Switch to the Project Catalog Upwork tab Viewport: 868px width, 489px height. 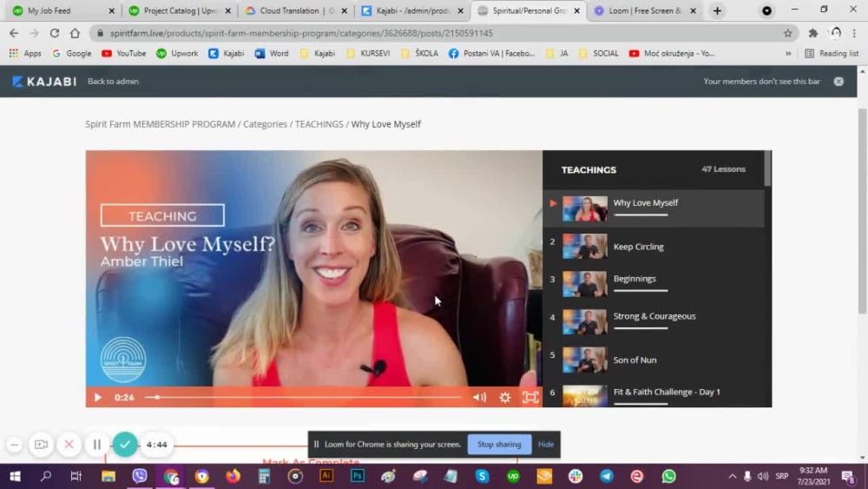(179, 10)
